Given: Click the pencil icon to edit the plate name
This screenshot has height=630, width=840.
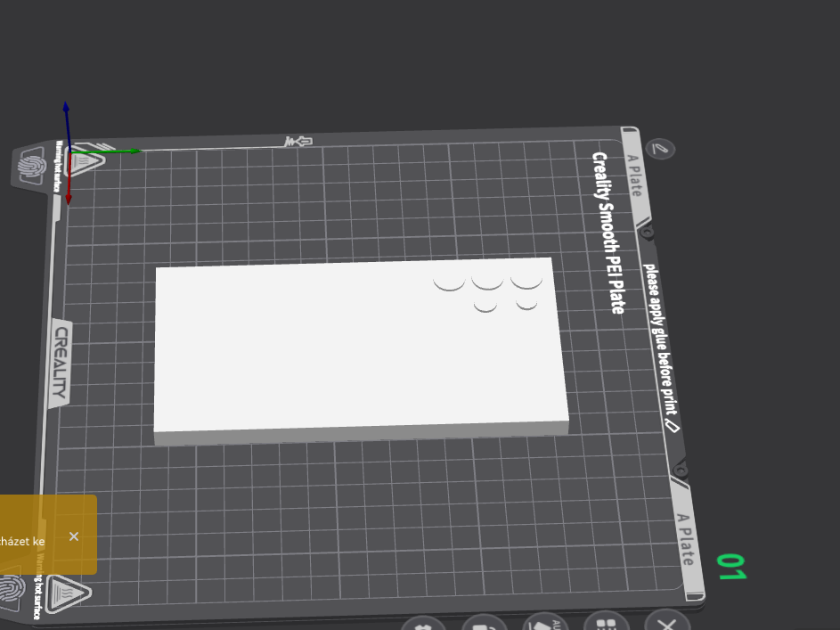Looking at the screenshot, I should click(x=660, y=149).
